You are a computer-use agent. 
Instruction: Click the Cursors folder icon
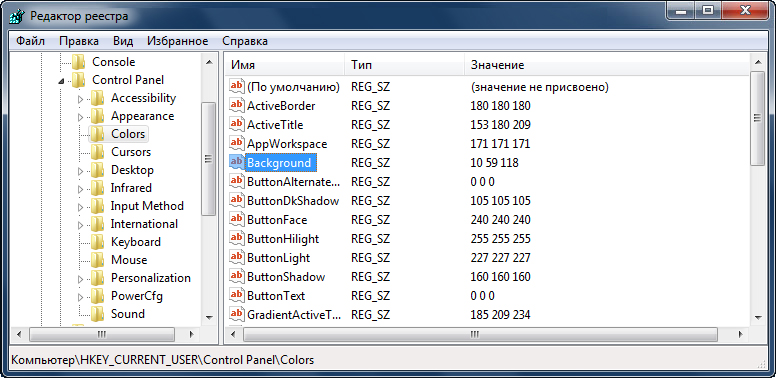coord(97,152)
